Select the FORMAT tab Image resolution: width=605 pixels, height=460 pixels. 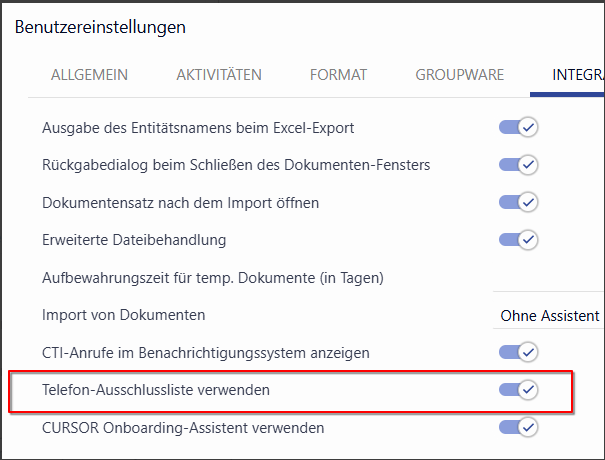pyautogui.click(x=338, y=74)
